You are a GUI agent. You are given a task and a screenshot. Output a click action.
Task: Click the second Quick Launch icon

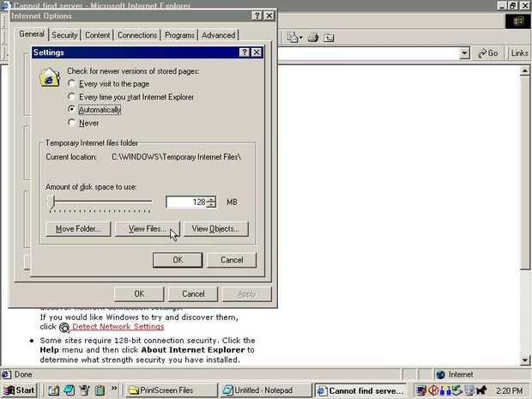[70, 390]
